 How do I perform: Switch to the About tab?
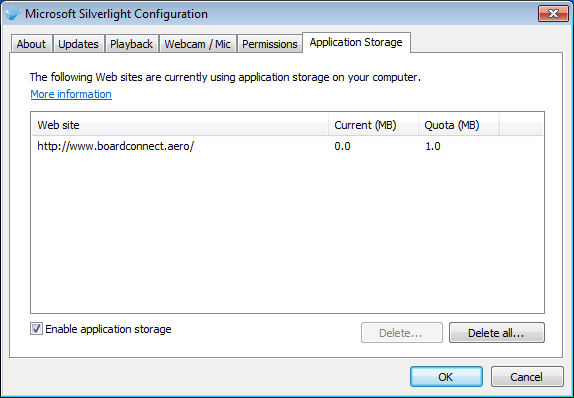click(x=31, y=44)
